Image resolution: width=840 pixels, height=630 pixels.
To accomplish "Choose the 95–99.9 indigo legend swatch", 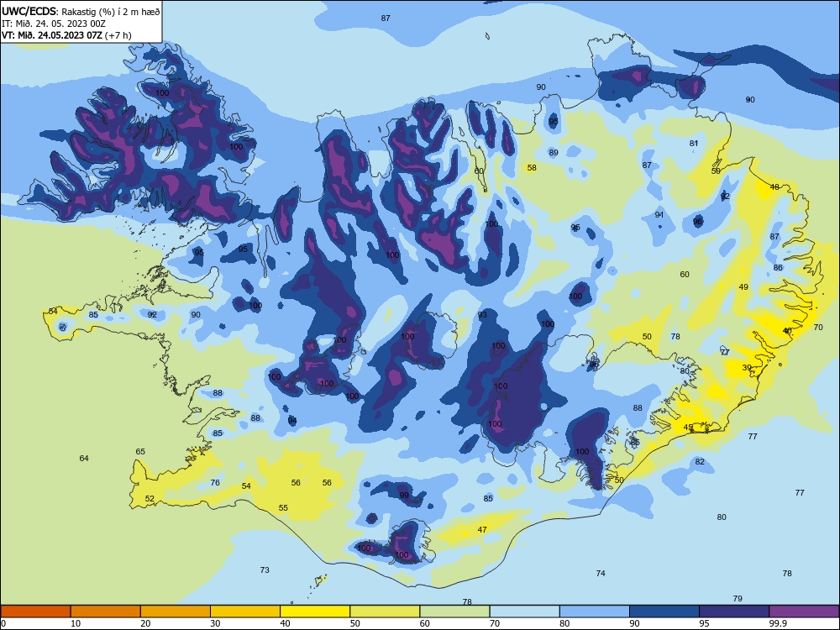I will click(x=734, y=612).
